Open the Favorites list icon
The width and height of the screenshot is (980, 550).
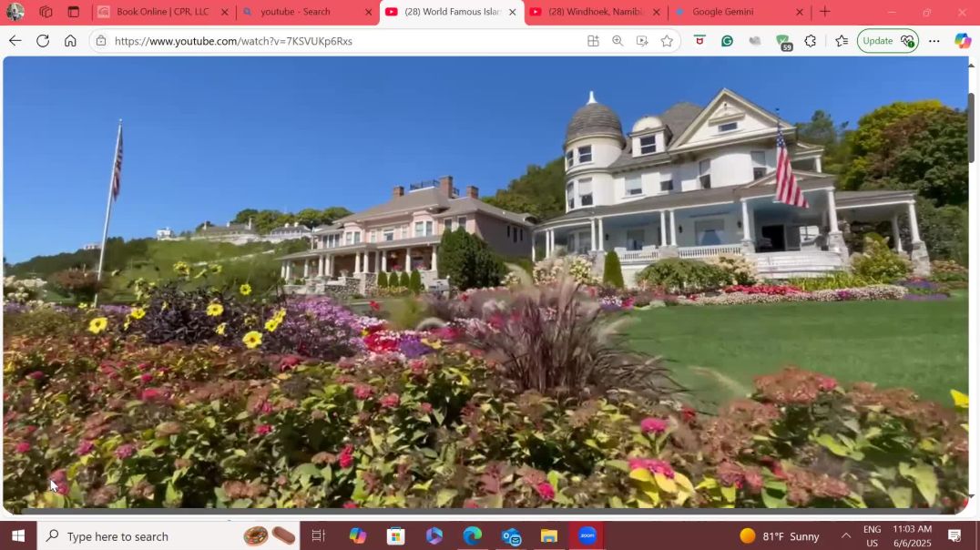click(x=842, y=41)
